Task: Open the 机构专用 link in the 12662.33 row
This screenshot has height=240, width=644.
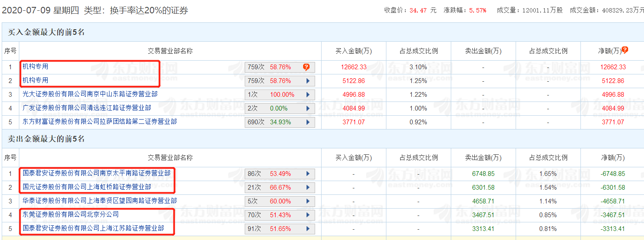Action: [35, 67]
